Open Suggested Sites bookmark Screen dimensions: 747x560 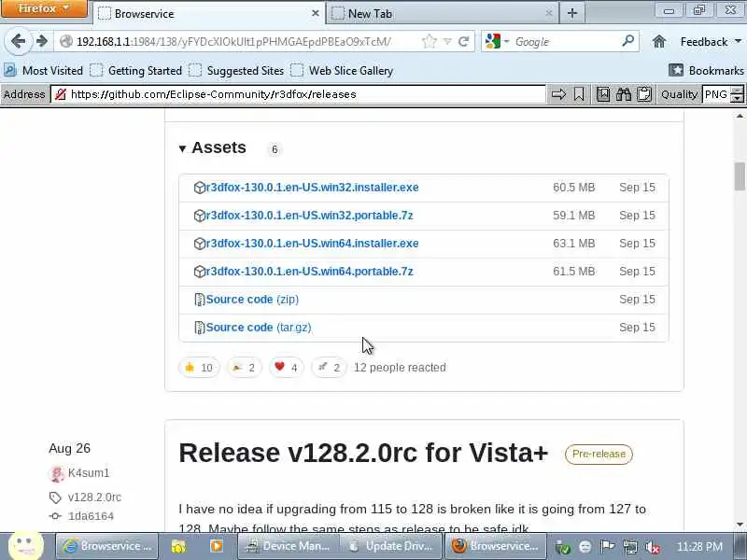(x=236, y=71)
